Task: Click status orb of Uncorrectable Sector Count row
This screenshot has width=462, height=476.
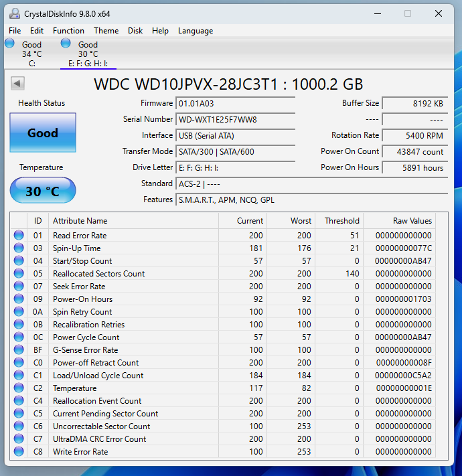Action: point(19,426)
